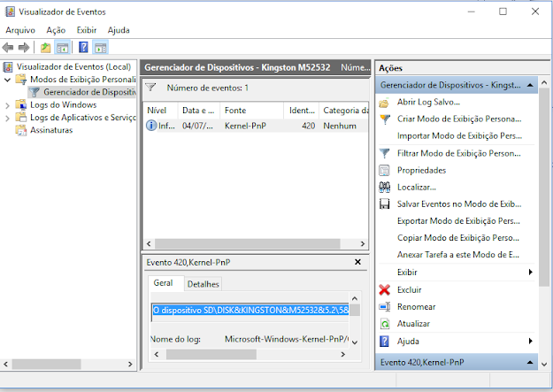Sort by the Fonte column header
This screenshot has height=392, width=553.
point(252,111)
